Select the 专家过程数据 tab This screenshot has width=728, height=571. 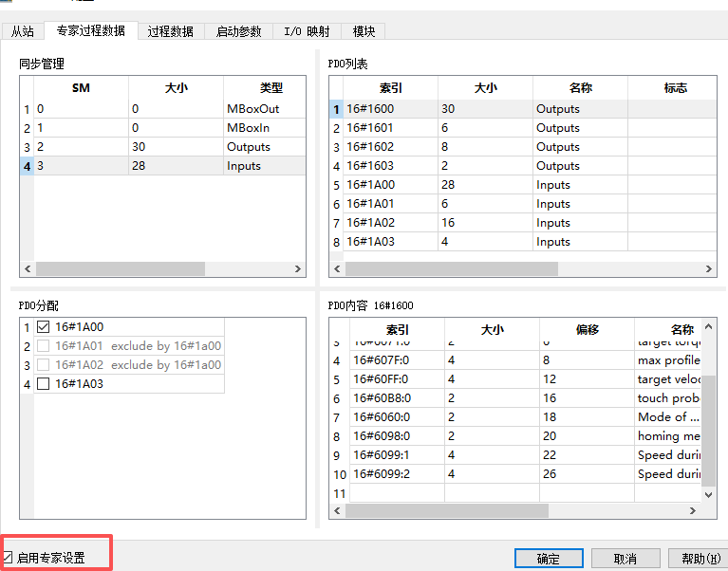point(91,30)
